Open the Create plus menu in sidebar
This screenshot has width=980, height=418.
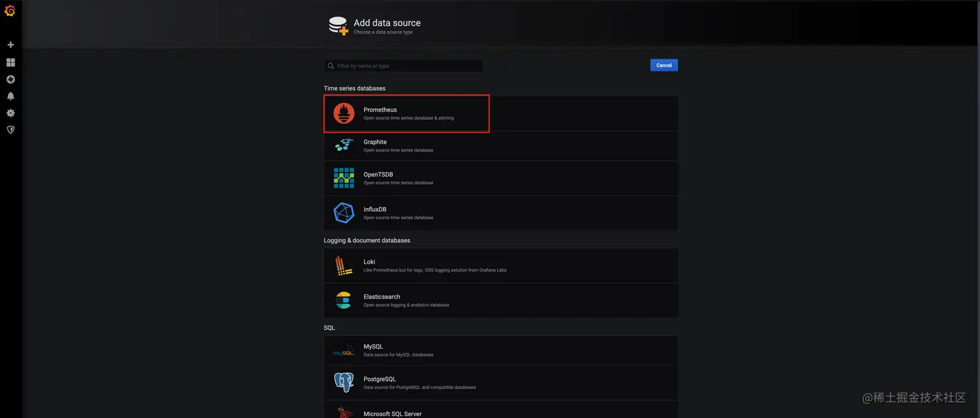click(x=10, y=45)
